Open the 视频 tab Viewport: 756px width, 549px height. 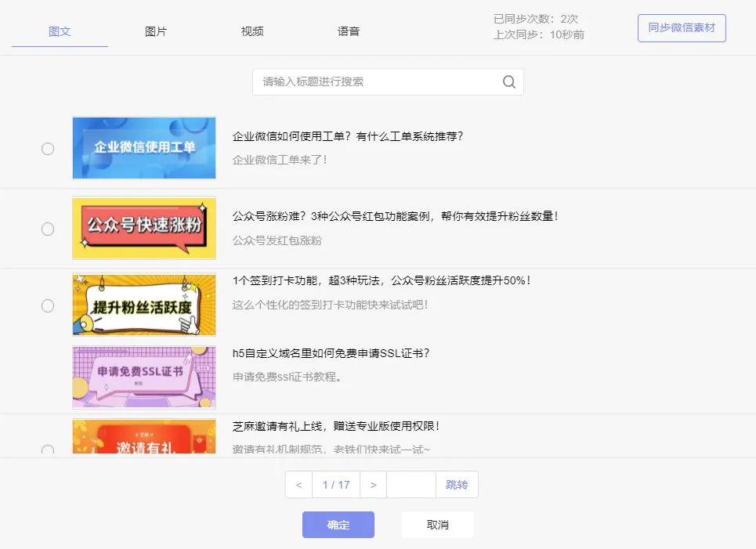[252, 32]
